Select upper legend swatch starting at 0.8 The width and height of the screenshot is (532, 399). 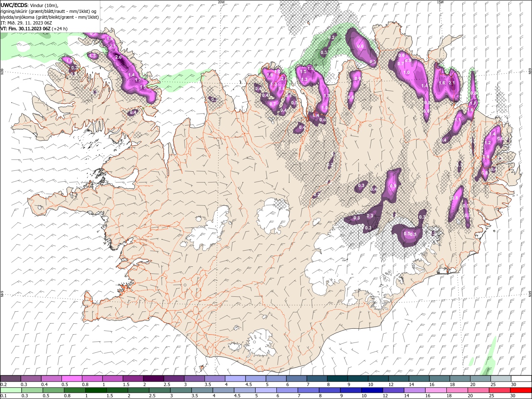(92, 379)
